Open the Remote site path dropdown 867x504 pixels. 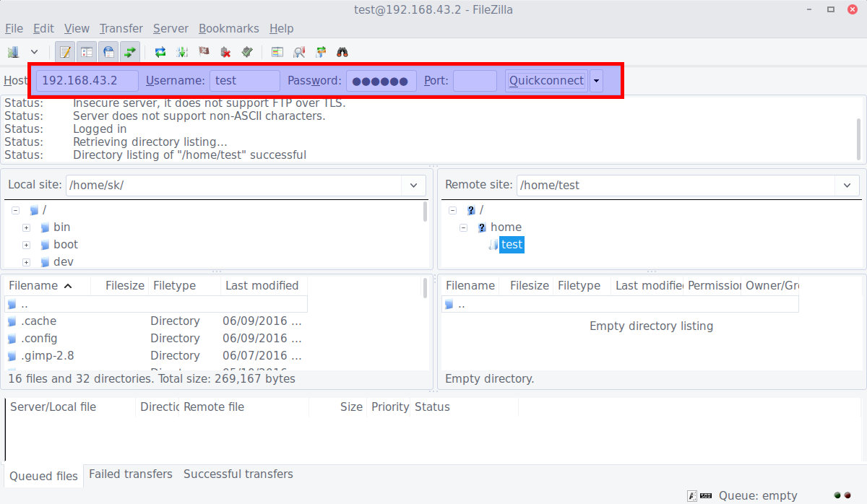click(x=847, y=186)
